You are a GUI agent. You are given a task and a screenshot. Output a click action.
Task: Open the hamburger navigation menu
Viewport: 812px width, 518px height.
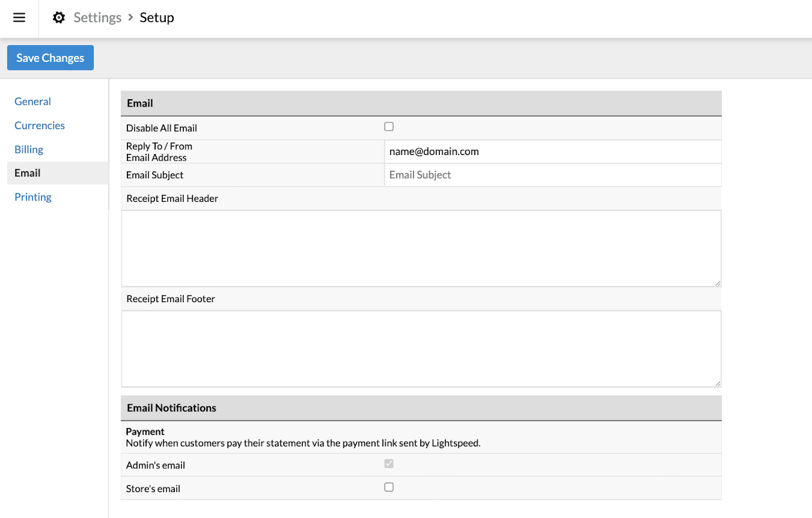(x=19, y=17)
